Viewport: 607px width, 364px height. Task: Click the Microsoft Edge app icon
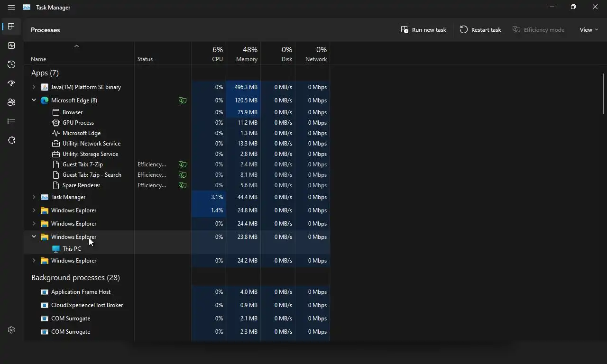click(45, 100)
